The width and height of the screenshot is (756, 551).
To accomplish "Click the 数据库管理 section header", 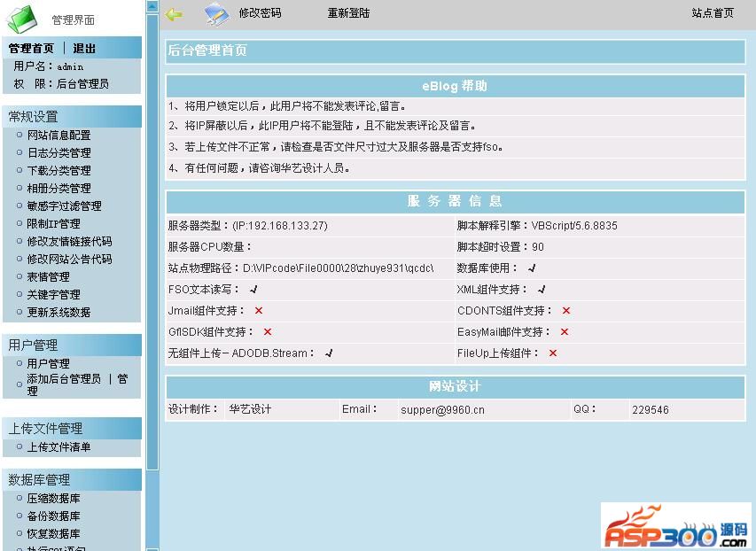I will (x=73, y=479).
